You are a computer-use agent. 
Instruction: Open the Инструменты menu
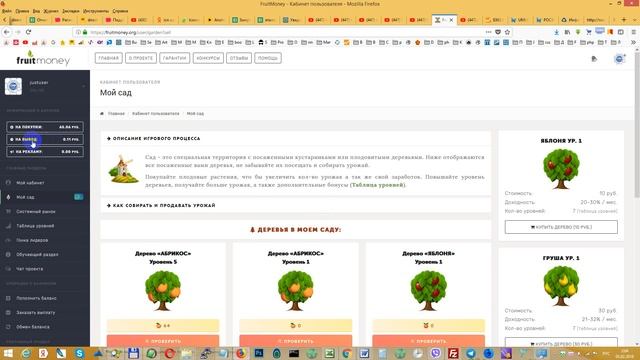click(96, 11)
